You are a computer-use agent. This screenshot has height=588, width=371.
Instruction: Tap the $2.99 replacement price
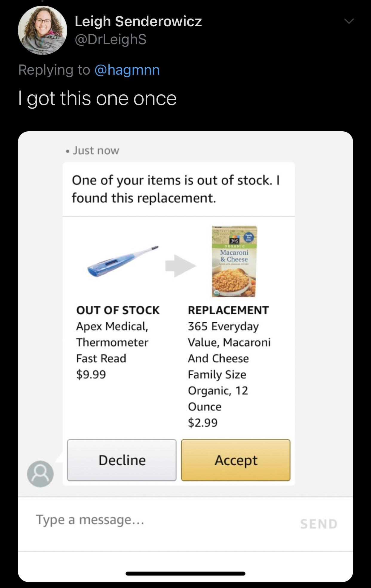point(203,422)
